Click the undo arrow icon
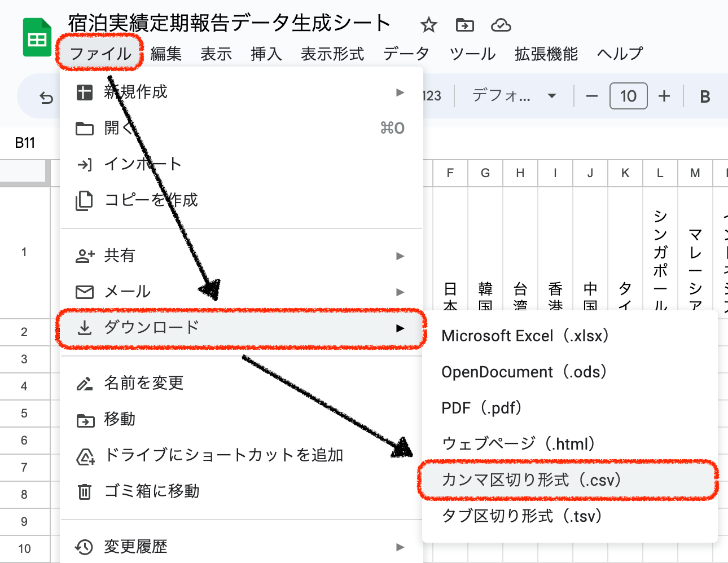The image size is (728, 563). (x=46, y=98)
